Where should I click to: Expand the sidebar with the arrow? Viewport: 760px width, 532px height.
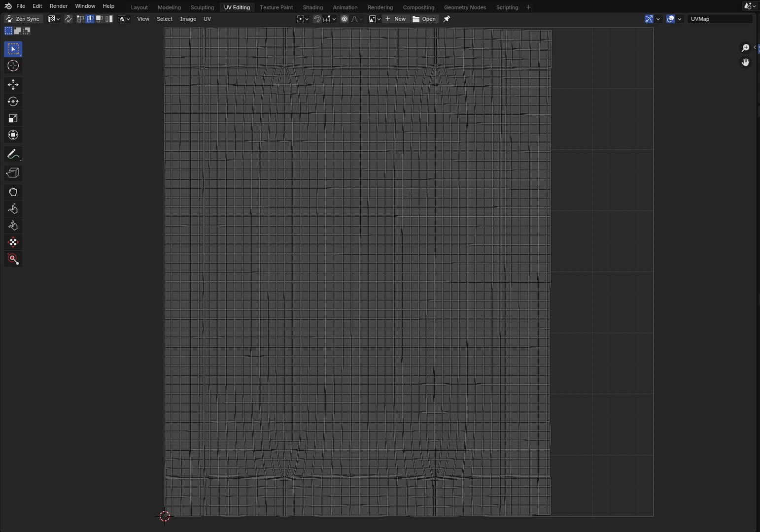pyautogui.click(x=755, y=47)
